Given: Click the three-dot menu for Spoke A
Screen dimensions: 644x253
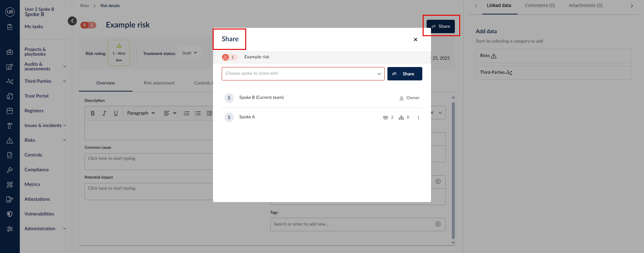Looking at the screenshot, I should (418, 118).
